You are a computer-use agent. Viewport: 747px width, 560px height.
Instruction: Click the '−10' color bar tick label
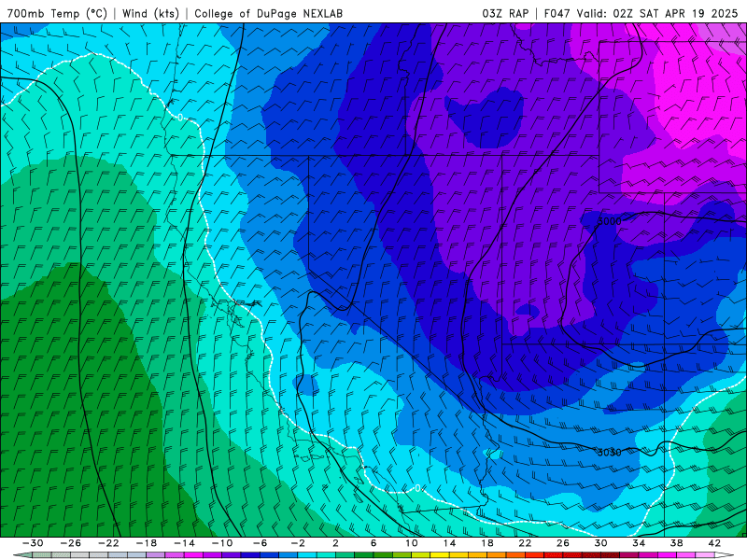tap(222, 543)
